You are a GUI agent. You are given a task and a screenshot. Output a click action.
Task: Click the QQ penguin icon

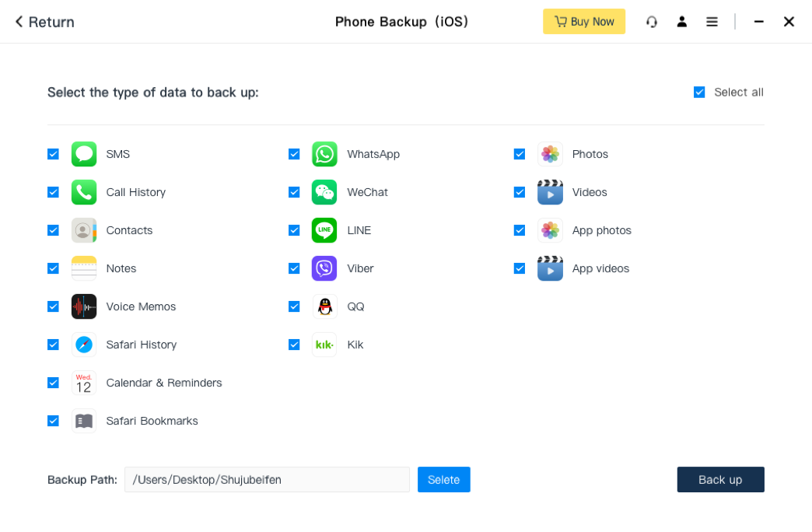pyautogui.click(x=324, y=306)
